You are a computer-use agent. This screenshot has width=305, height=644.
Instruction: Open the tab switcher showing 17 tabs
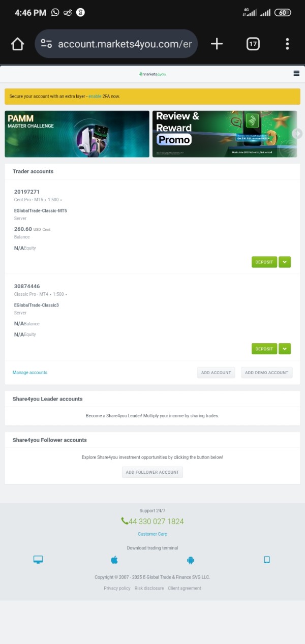pyautogui.click(x=253, y=44)
